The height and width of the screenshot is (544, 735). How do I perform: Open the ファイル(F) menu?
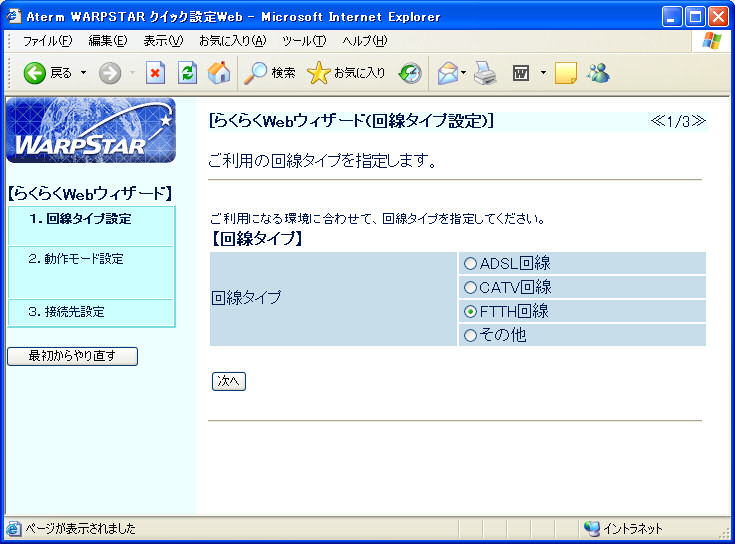pyautogui.click(x=47, y=41)
